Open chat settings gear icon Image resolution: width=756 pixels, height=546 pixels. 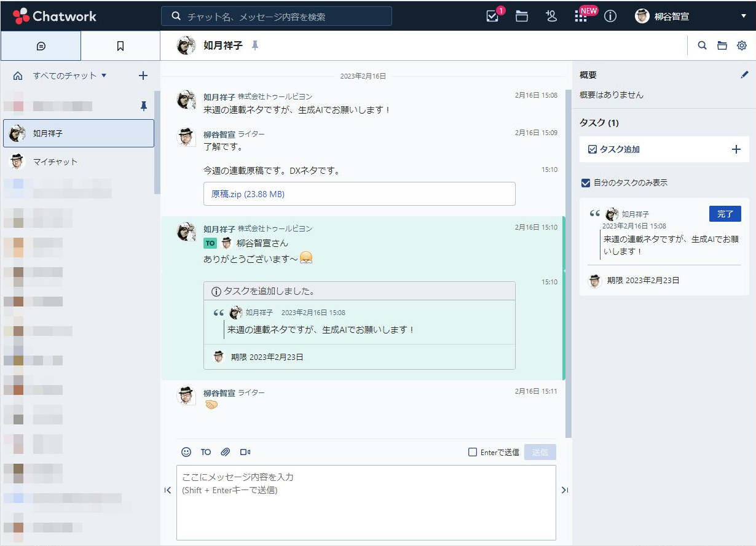pyautogui.click(x=742, y=45)
